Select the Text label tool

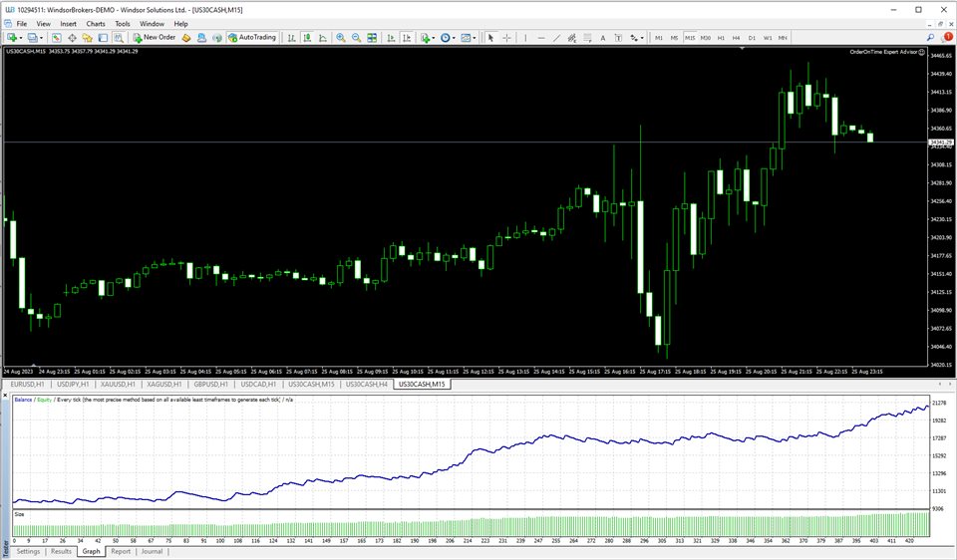point(603,38)
